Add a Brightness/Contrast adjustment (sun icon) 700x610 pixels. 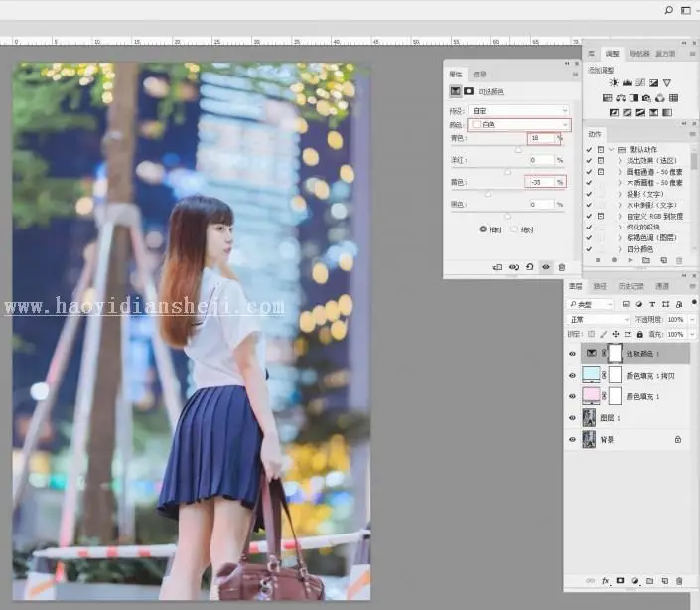[614, 83]
